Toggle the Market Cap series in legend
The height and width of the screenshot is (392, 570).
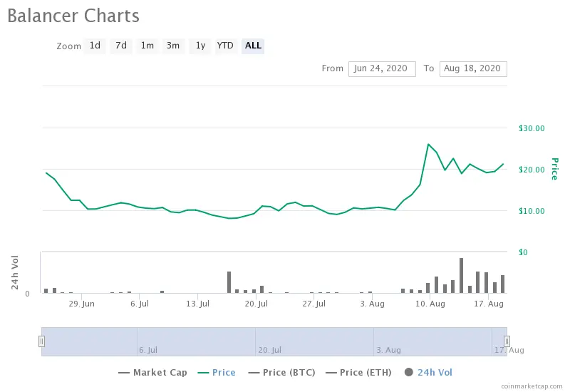[x=152, y=372]
